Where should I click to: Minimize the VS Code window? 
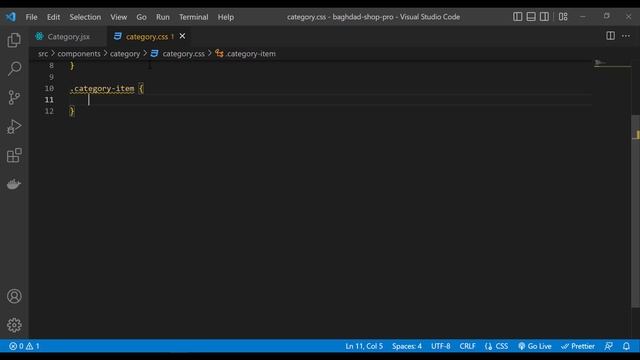pos(583,17)
